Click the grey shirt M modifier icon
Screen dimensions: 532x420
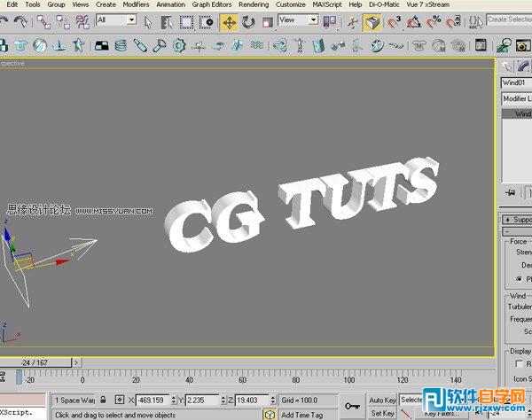[x=419, y=45]
